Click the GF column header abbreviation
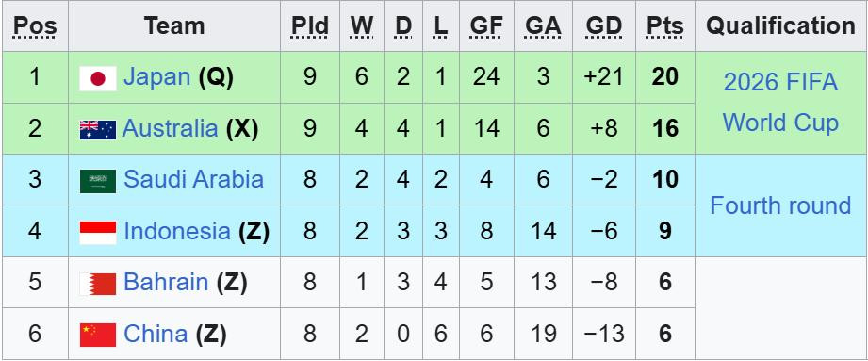The width and height of the screenshot is (868, 361). (x=486, y=26)
